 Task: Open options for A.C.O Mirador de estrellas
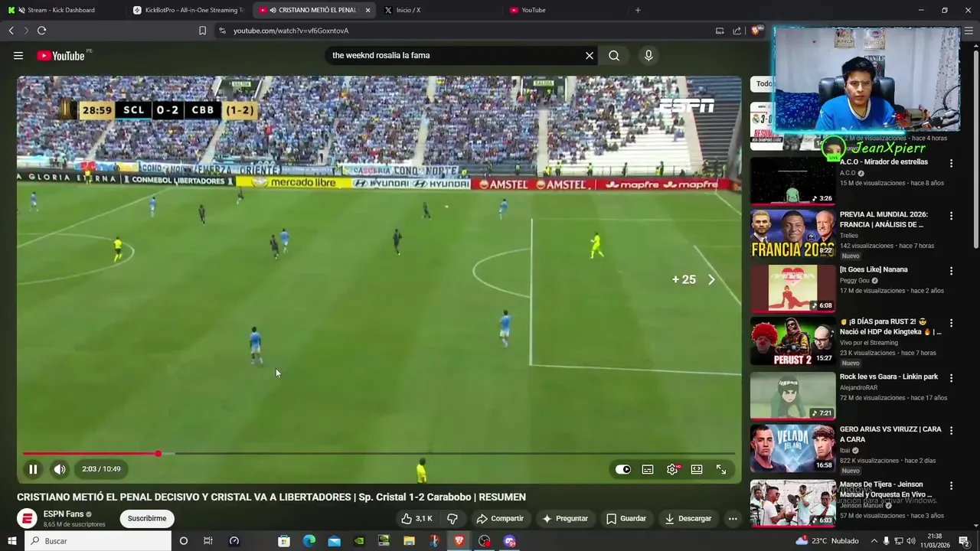(x=951, y=164)
